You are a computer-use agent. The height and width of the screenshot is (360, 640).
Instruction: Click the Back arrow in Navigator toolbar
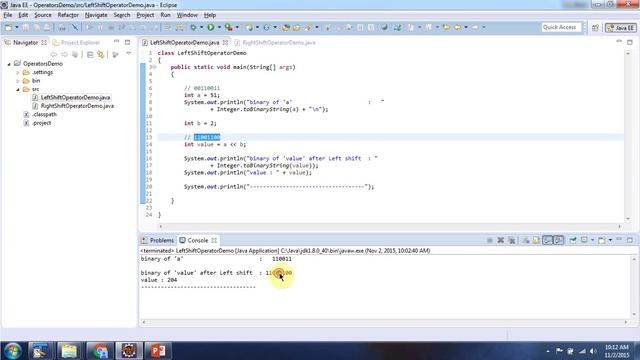tap(53, 54)
